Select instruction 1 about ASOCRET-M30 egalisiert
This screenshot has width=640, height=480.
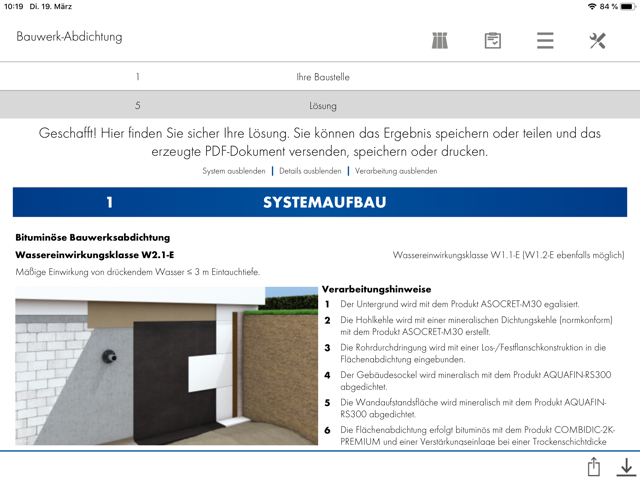tap(452, 304)
